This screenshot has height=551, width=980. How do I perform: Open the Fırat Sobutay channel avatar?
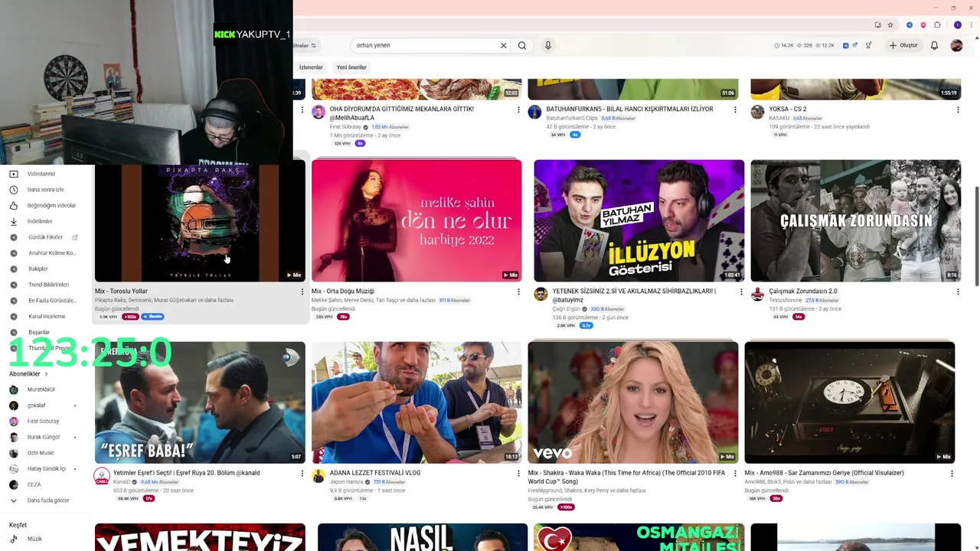(x=318, y=112)
